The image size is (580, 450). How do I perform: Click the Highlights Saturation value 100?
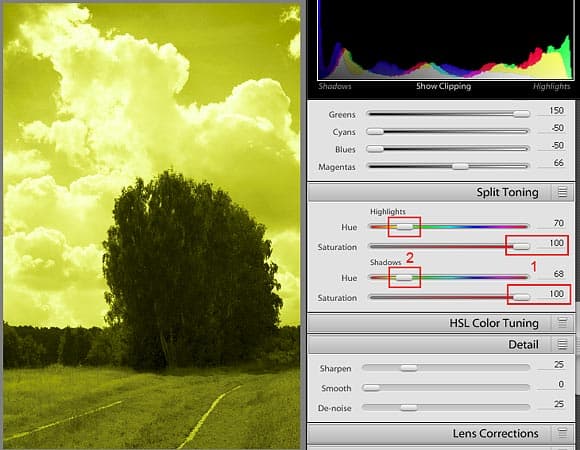point(556,243)
